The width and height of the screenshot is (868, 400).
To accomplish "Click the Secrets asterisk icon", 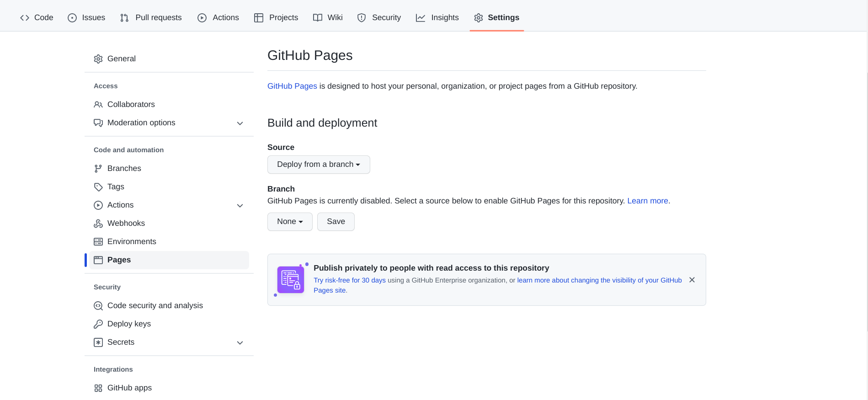I will click(98, 342).
